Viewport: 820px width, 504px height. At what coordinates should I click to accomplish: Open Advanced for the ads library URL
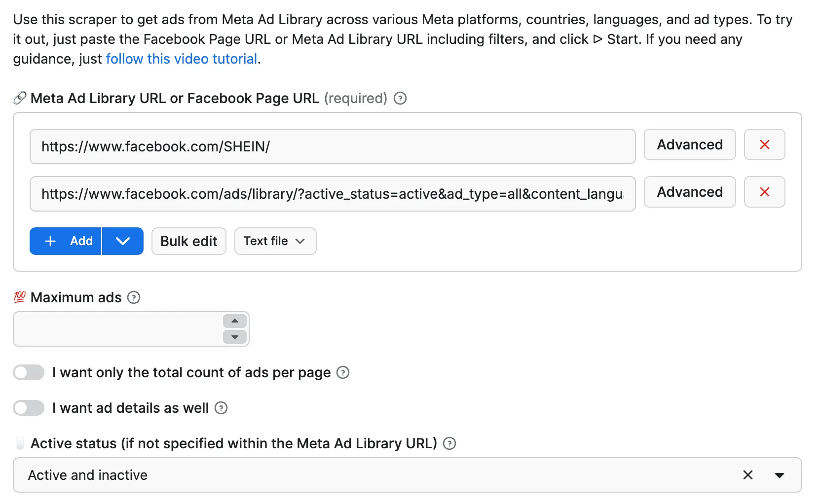tap(689, 192)
